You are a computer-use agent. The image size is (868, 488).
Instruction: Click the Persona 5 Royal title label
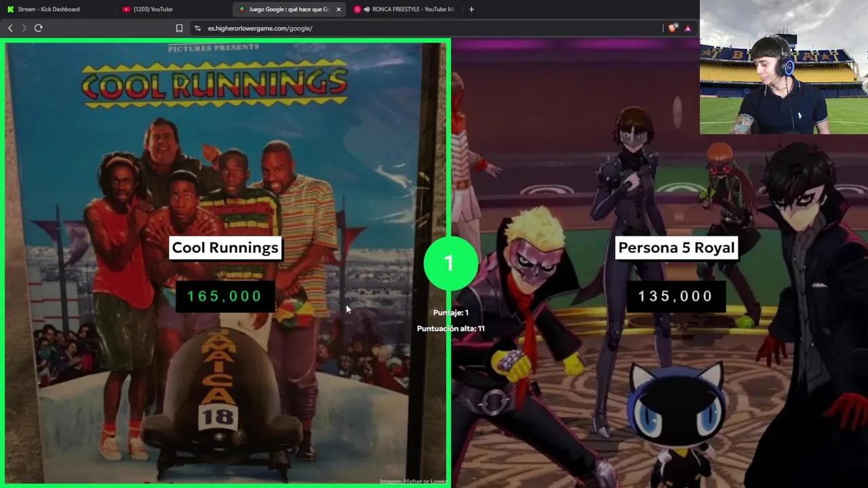pyautogui.click(x=676, y=247)
